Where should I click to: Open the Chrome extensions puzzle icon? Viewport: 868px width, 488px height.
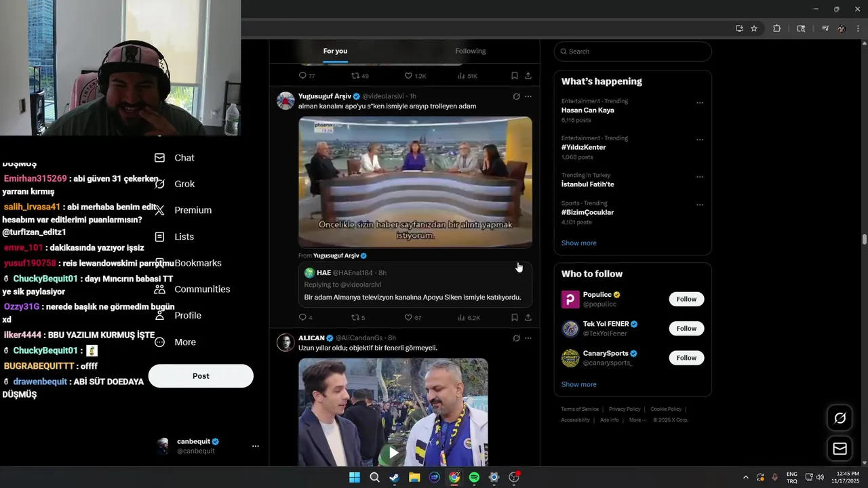[x=777, y=28]
